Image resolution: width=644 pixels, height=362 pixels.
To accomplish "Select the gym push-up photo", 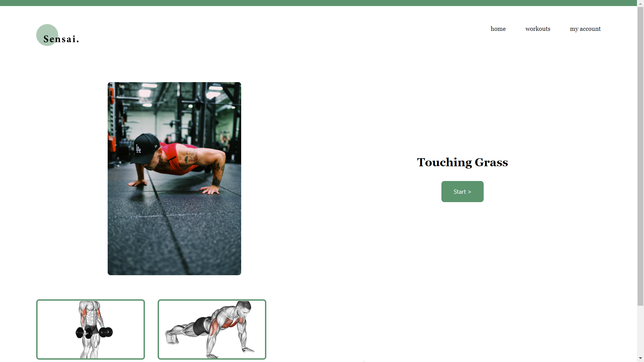I will 174,179.
